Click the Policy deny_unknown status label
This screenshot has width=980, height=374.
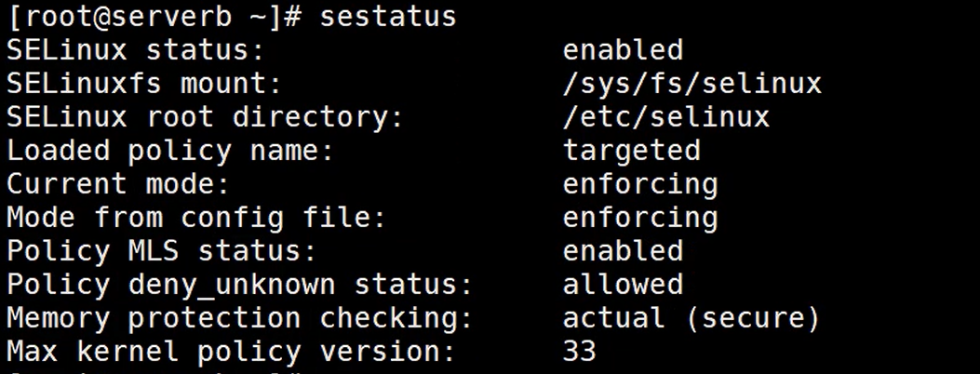click(x=239, y=285)
